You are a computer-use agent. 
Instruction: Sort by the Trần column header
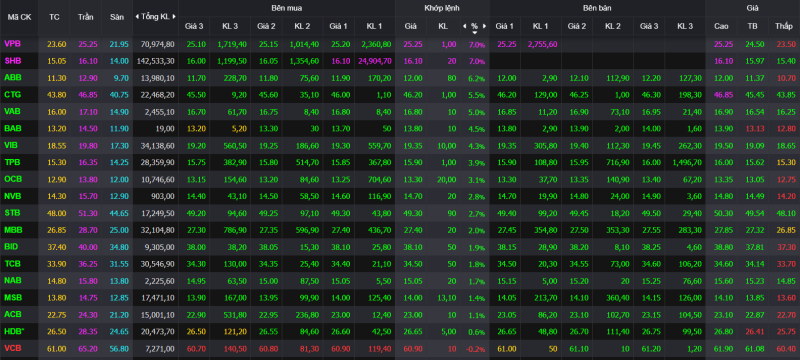pyautogui.click(x=86, y=17)
